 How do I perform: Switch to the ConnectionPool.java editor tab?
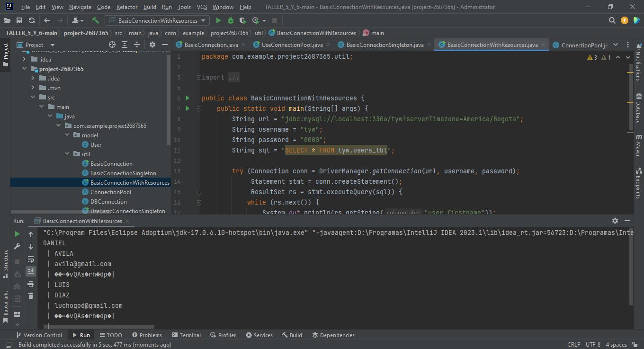coord(585,45)
